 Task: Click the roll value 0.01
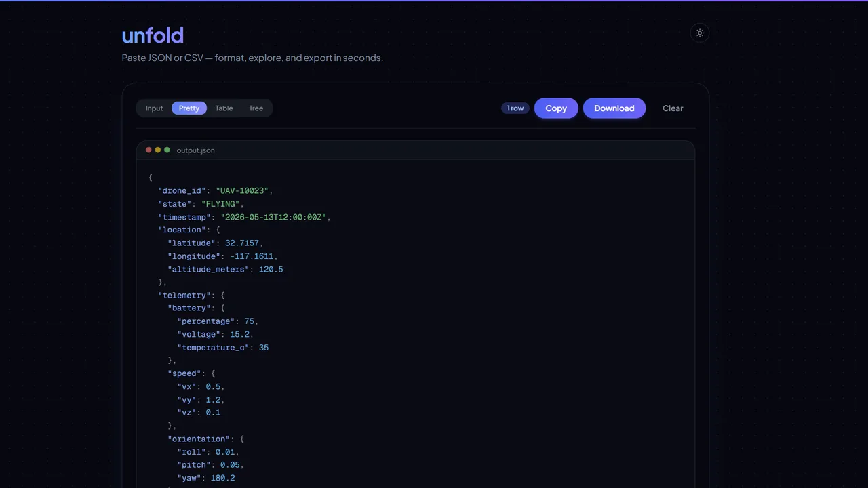point(225,452)
